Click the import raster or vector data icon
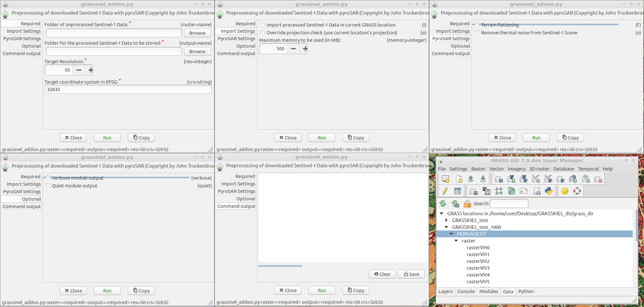644x307 pixels. tap(474, 191)
